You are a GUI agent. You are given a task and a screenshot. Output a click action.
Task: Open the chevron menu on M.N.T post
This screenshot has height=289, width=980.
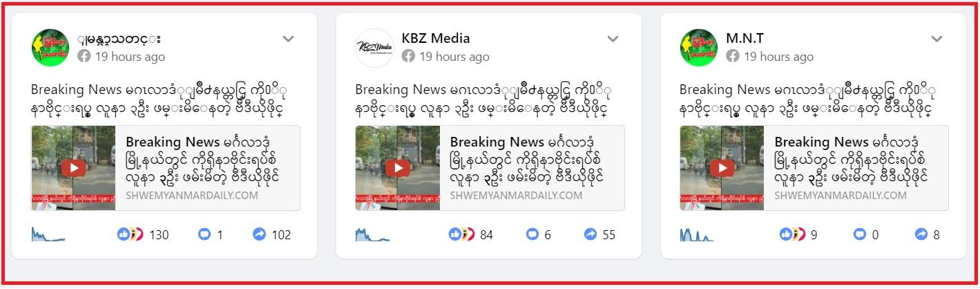point(936,39)
